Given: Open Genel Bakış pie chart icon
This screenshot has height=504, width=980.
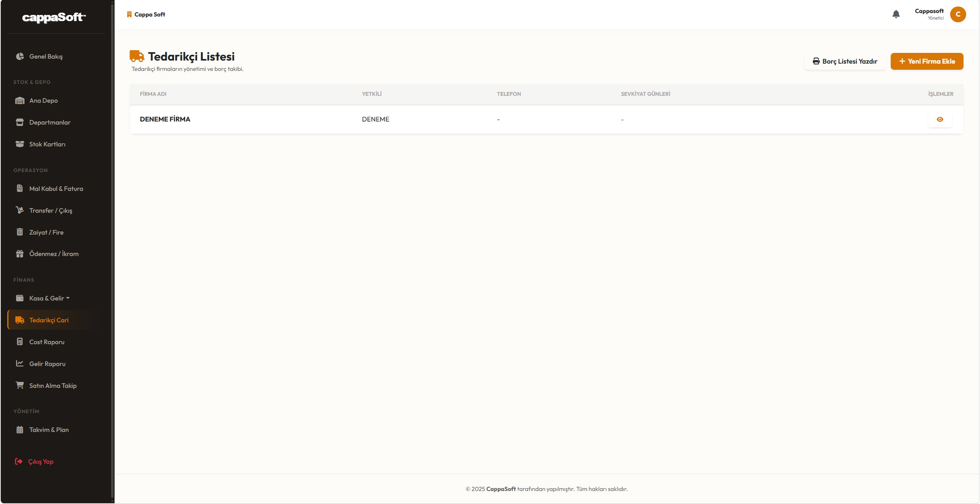Looking at the screenshot, I should point(20,56).
